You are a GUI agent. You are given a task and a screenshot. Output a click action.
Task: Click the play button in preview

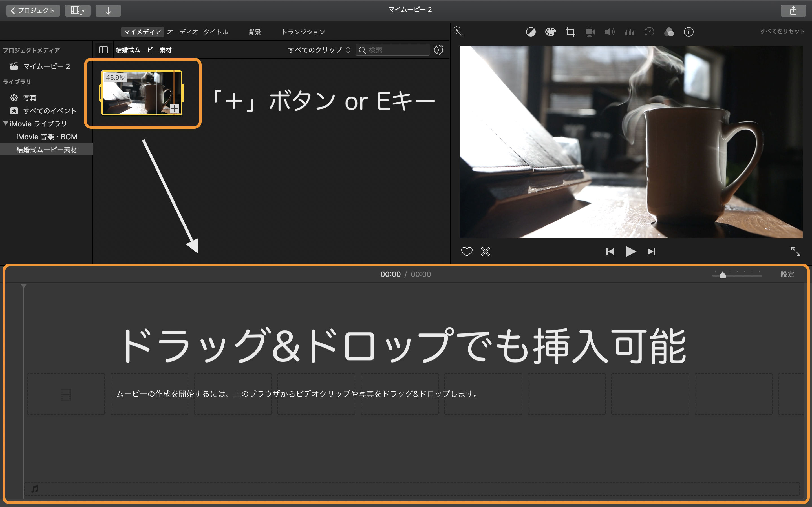point(630,252)
